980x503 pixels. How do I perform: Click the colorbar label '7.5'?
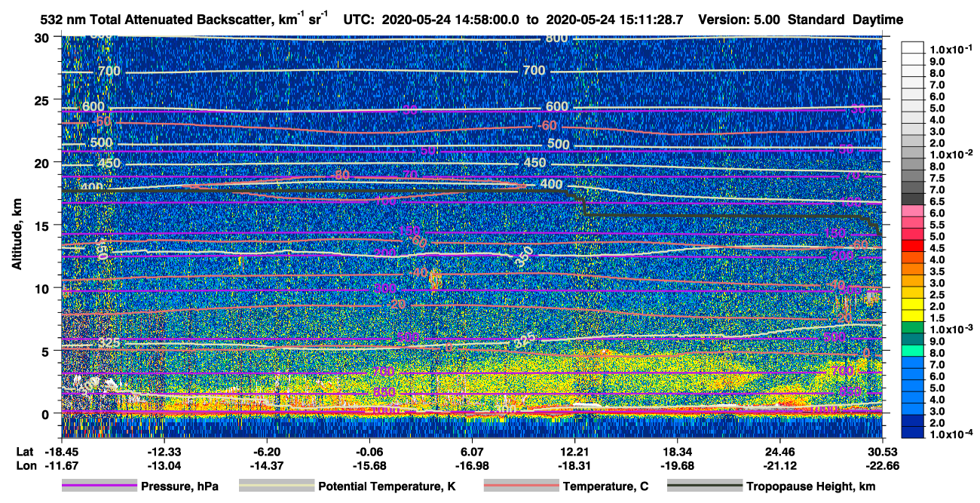tap(939, 177)
